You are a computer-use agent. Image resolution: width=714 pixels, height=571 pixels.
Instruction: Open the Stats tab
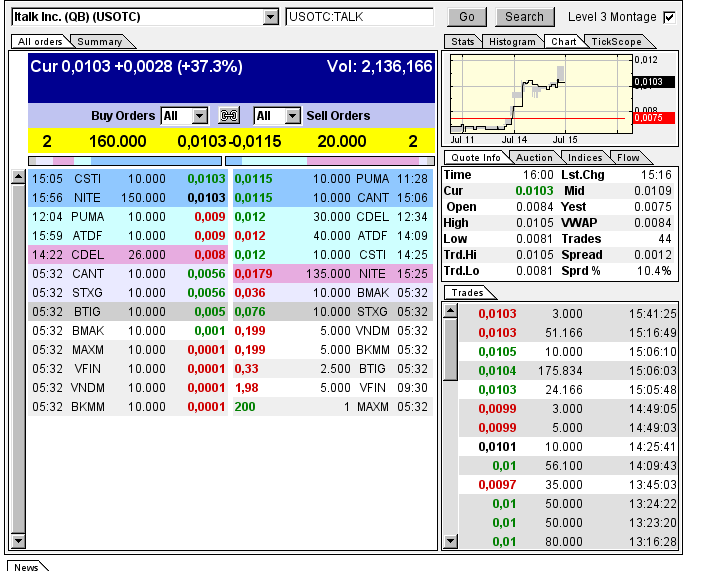[463, 41]
